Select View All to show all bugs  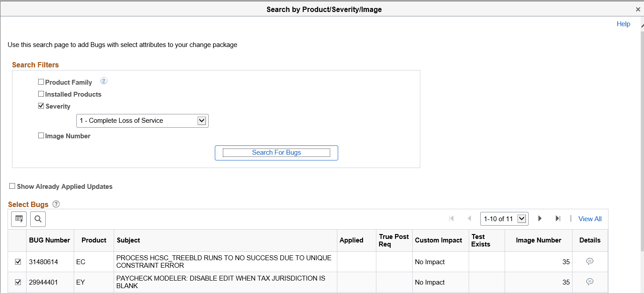(590, 219)
